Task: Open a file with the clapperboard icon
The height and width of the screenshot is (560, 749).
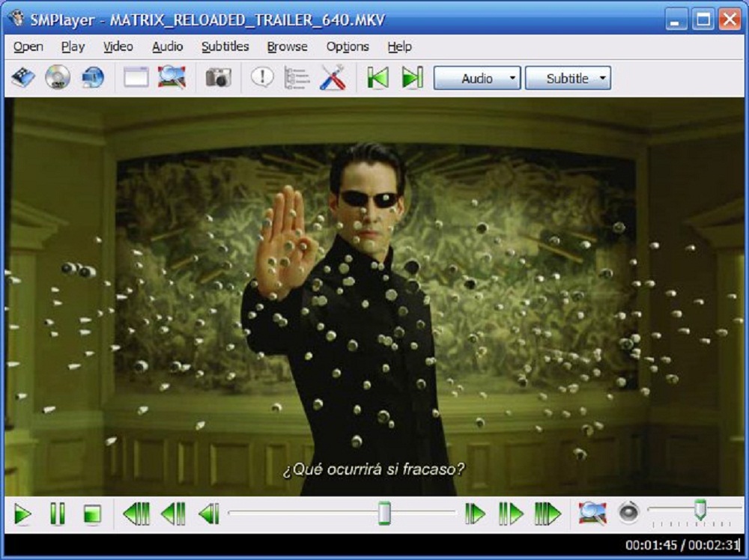Action: (23, 77)
